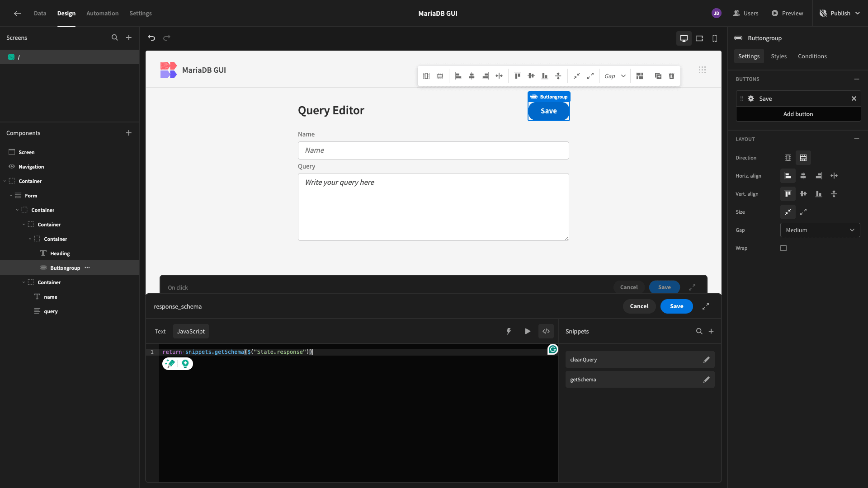Add a new snippet plus icon
The height and width of the screenshot is (488, 868).
(711, 332)
